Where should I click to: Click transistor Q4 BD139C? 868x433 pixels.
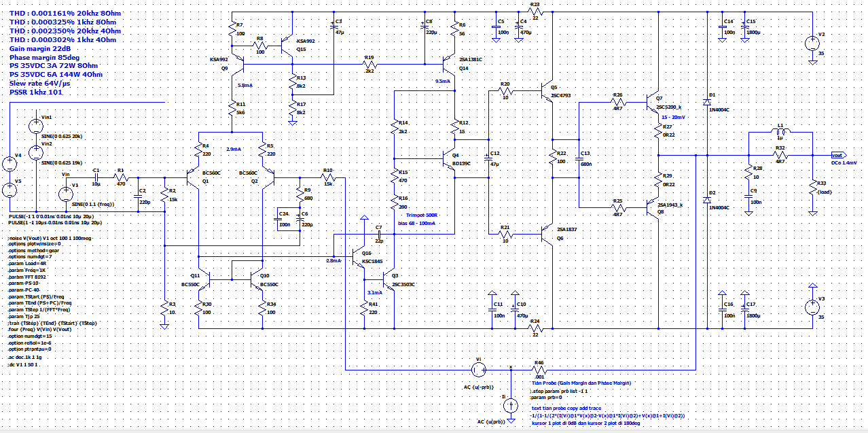tap(449, 158)
